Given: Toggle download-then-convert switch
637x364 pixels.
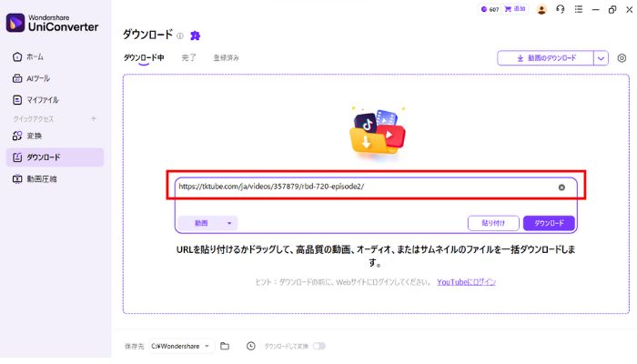Looking at the screenshot, I should 319,346.
